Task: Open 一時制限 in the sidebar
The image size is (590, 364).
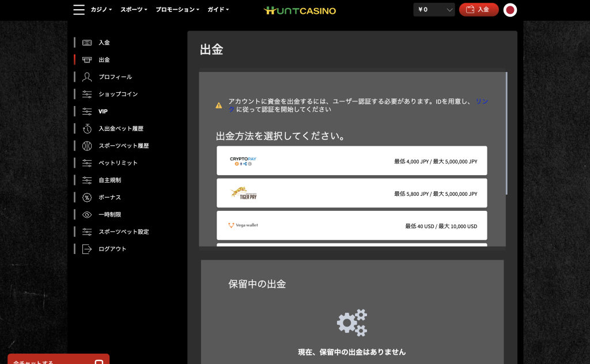Action: coord(109,215)
